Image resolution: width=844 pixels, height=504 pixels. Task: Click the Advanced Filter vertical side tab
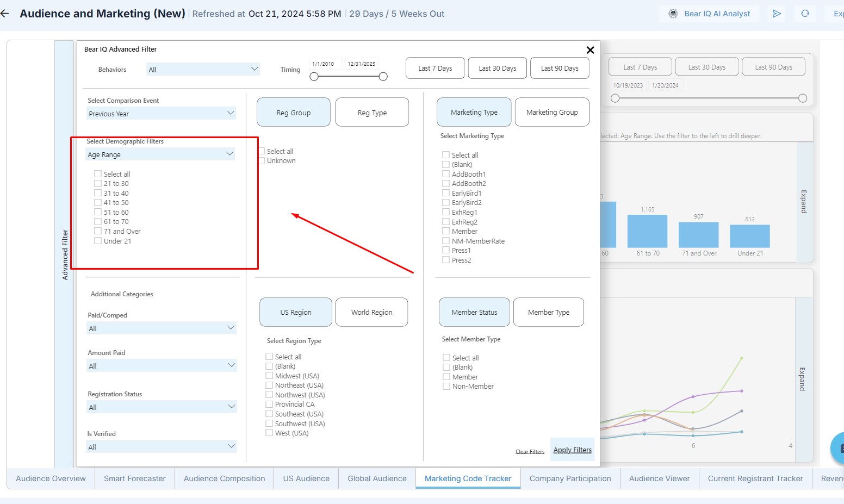[65, 254]
